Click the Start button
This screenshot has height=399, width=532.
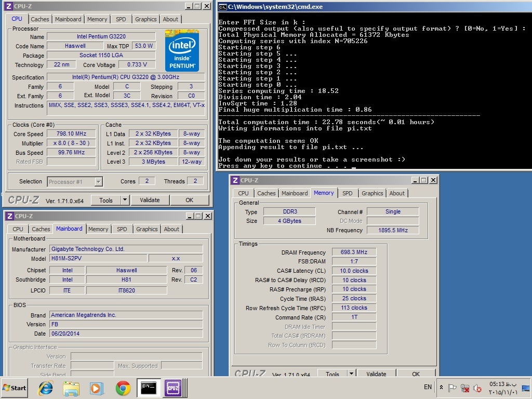pyautogui.click(x=14, y=388)
